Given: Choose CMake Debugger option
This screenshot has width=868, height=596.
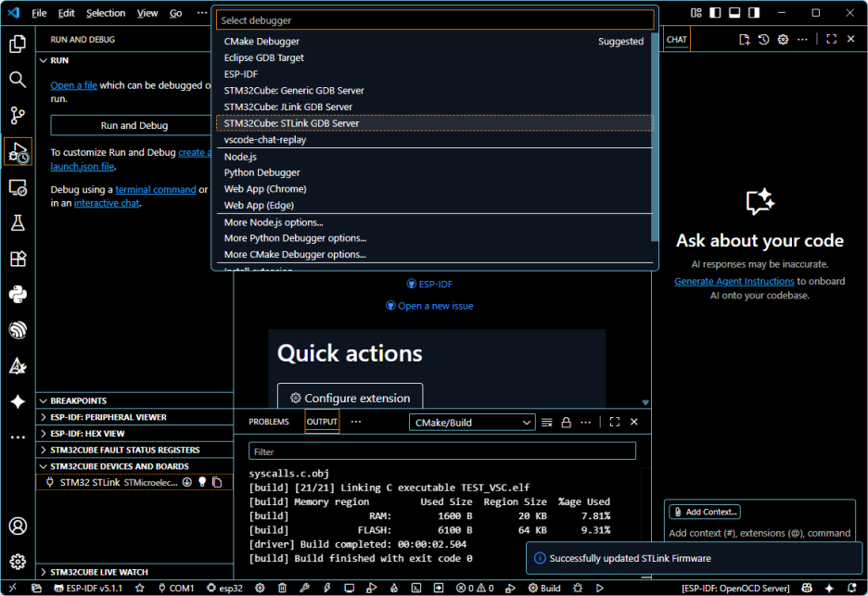Looking at the screenshot, I should (435, 42).
